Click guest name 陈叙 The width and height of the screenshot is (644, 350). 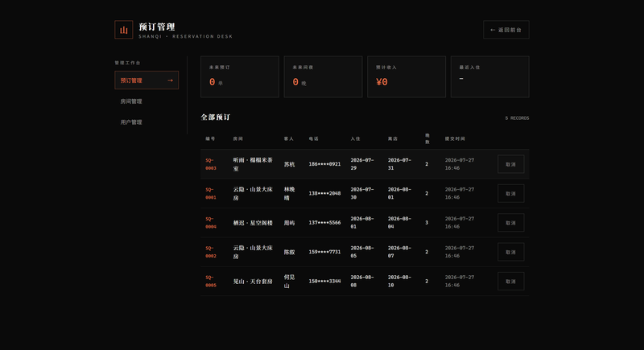pos(289,252)
